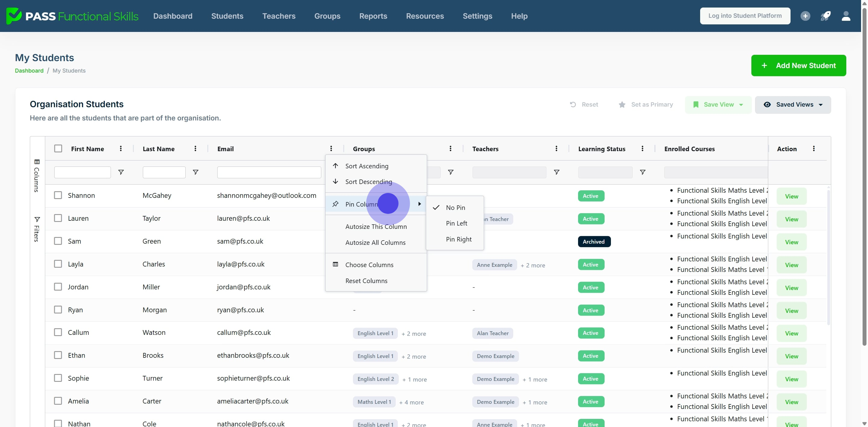The width and height of the screenshot is (868, 427).
Task: Choose Sort Descending from column menu
Action: tap(376, 182)
